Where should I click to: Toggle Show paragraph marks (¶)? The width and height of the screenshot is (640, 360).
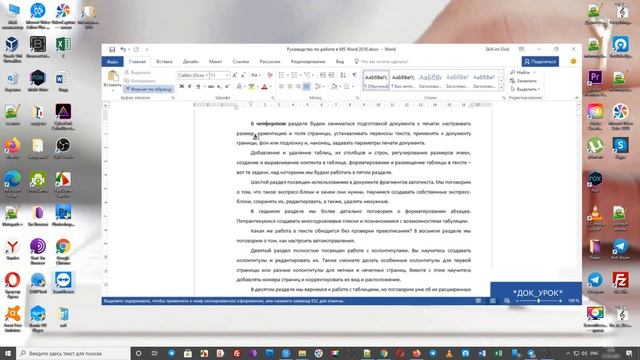[x=354, y=75]
